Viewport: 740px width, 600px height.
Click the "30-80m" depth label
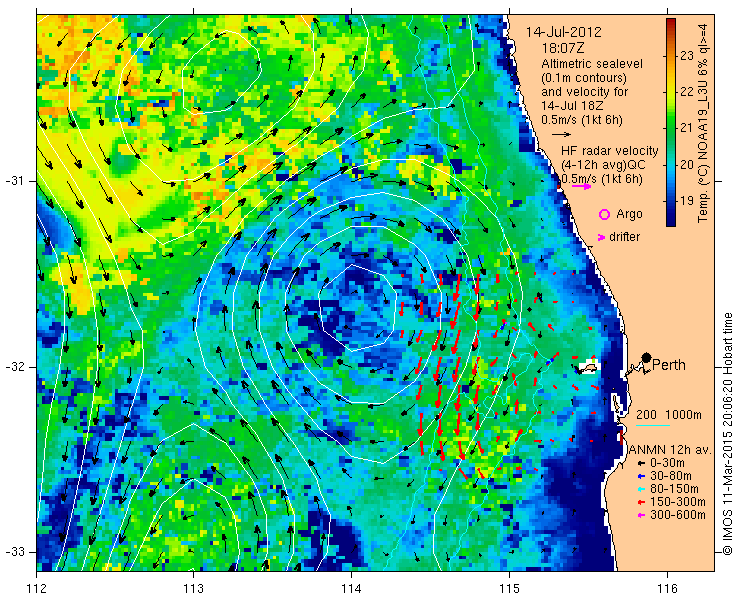pos(671,476)
